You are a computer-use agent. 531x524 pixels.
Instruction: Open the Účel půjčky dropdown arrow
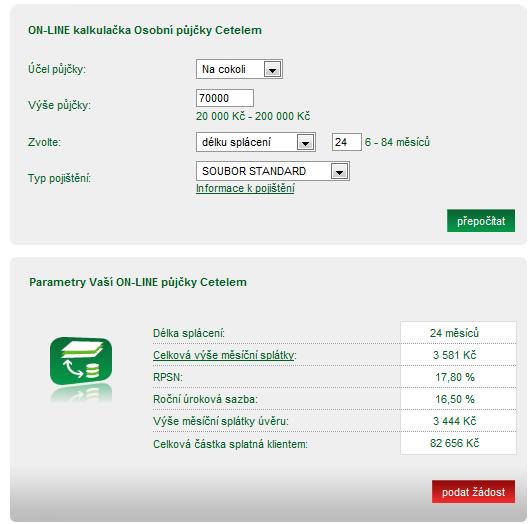point(272,69)
